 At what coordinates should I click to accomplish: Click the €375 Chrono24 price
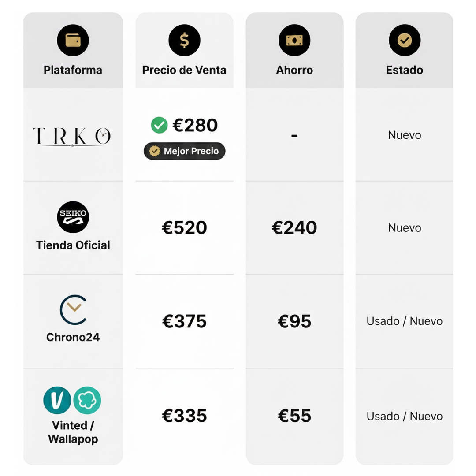(184, 321)
